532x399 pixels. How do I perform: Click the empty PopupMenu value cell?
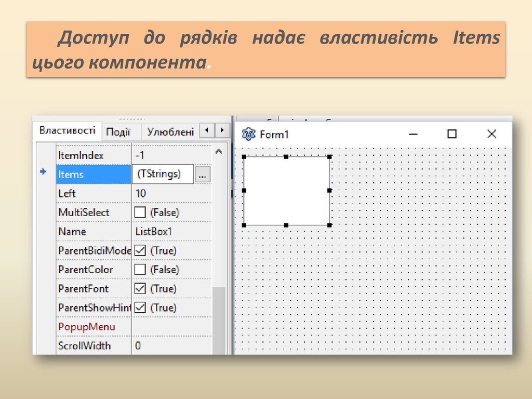[171, 327]
